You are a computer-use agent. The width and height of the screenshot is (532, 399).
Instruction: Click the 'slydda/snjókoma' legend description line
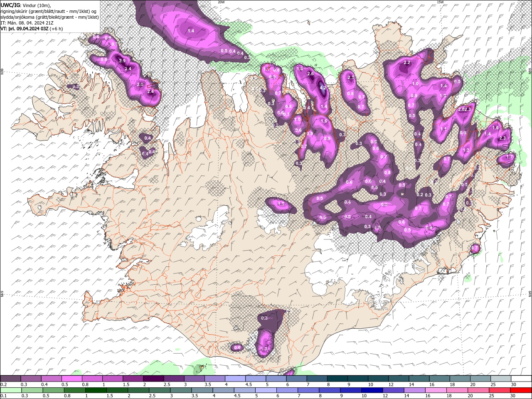point(49,17)
